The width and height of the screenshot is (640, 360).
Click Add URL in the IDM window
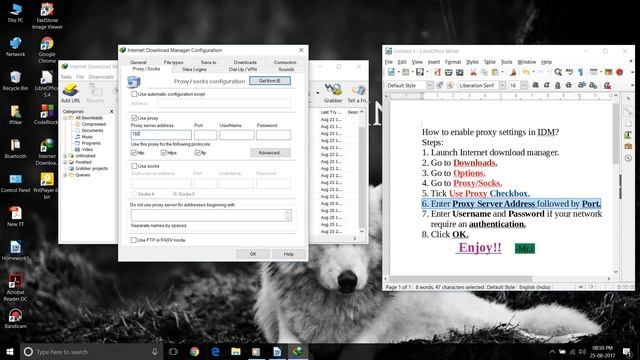pos(70,93)
